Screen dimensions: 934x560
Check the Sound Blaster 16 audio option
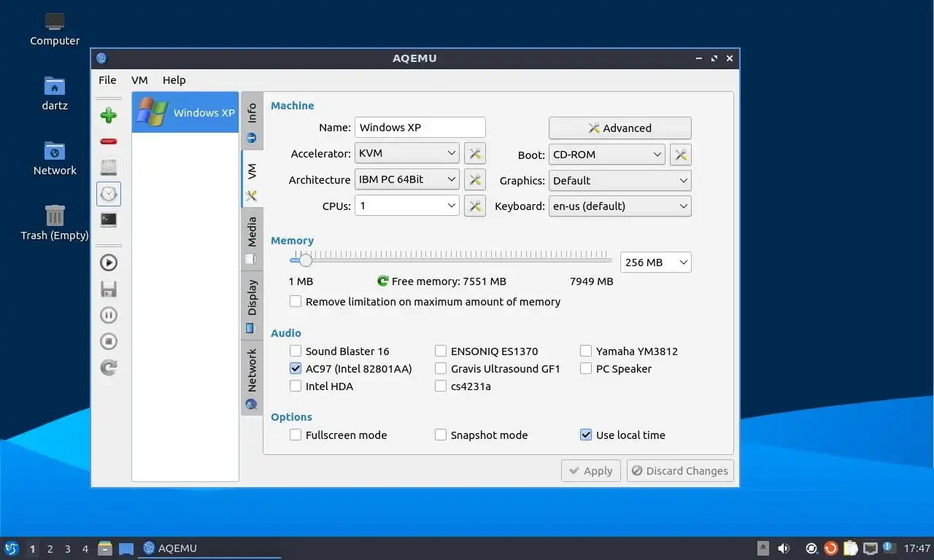click(296, 351)
